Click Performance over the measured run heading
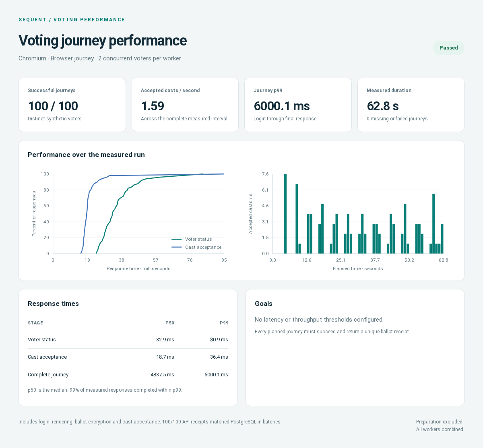The image size is (483, 448). click(x=86, y=155)
